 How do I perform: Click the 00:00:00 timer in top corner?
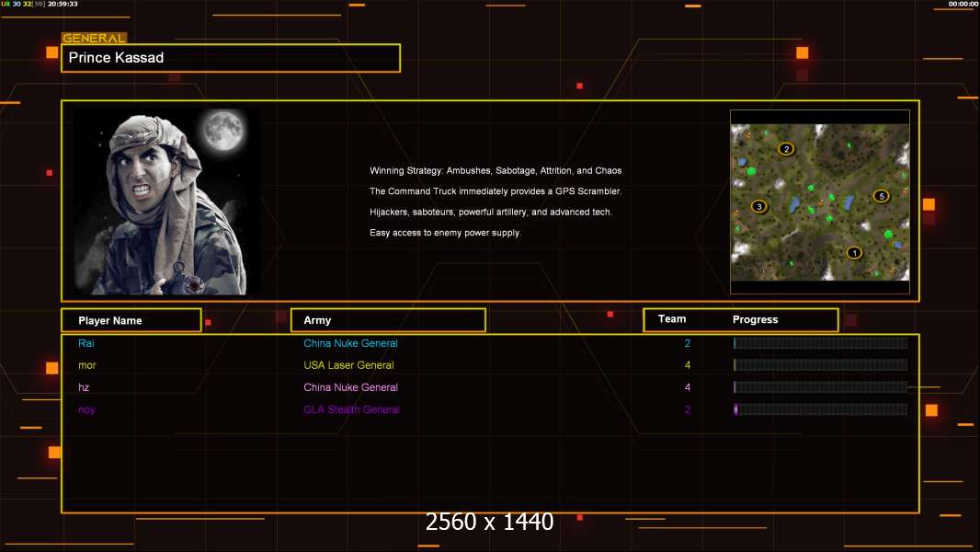(963, 5)
